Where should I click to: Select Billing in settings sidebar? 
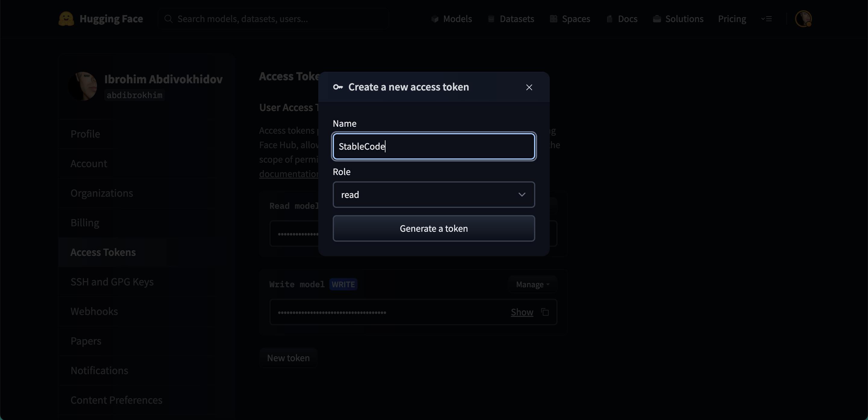(x=85, y=223)
